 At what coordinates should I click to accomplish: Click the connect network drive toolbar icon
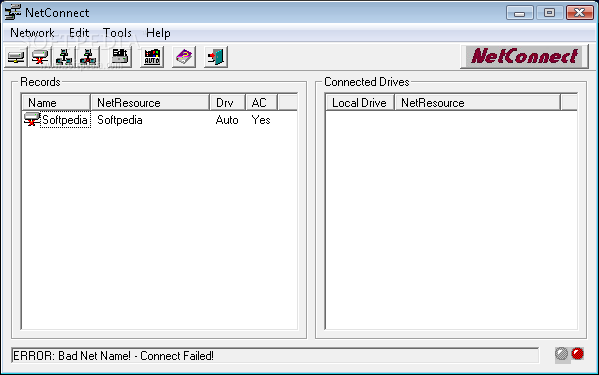pos(16,57)
